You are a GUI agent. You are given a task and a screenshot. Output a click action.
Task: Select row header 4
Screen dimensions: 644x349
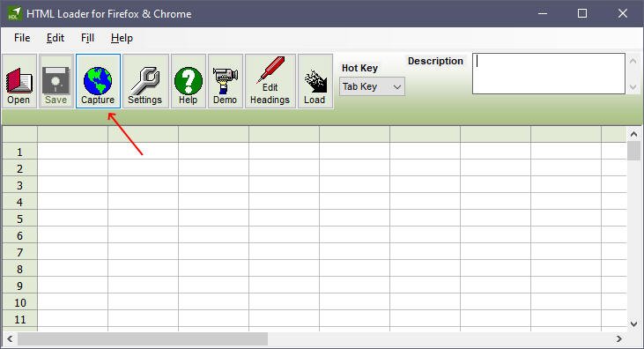(x=19, y=202)
